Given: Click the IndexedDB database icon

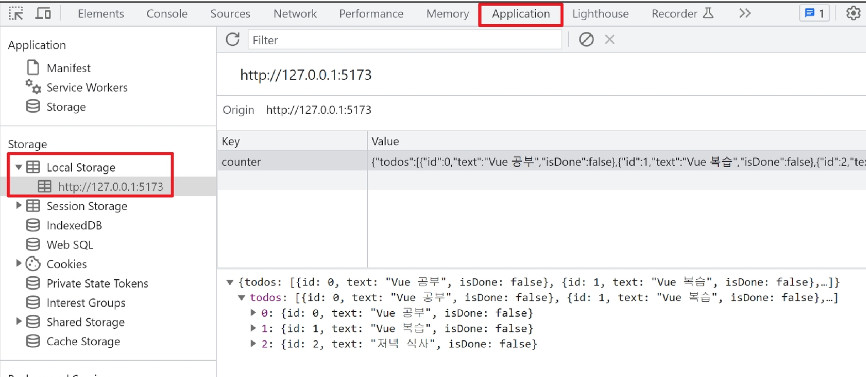Looking at the screenshot, I should [33, 225].
